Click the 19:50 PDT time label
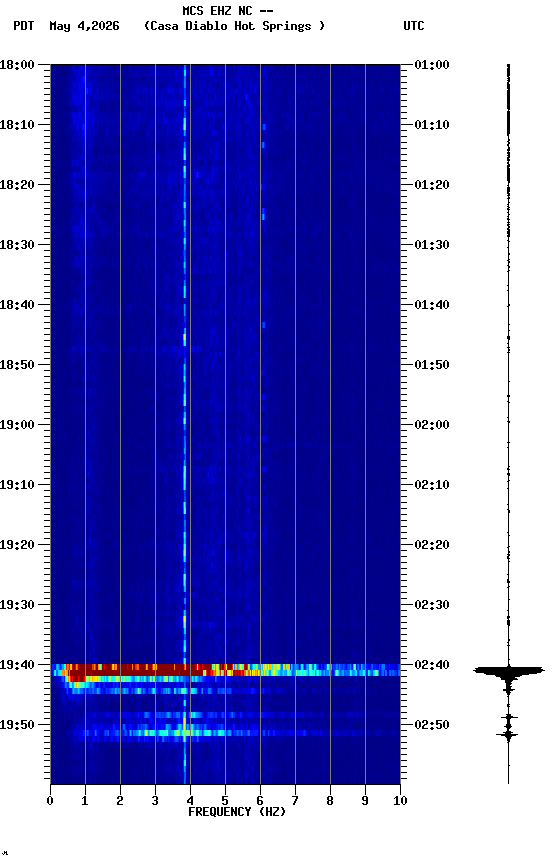Image resolution: width=552 pixels, height=864 pixels. tap(17, 725)
